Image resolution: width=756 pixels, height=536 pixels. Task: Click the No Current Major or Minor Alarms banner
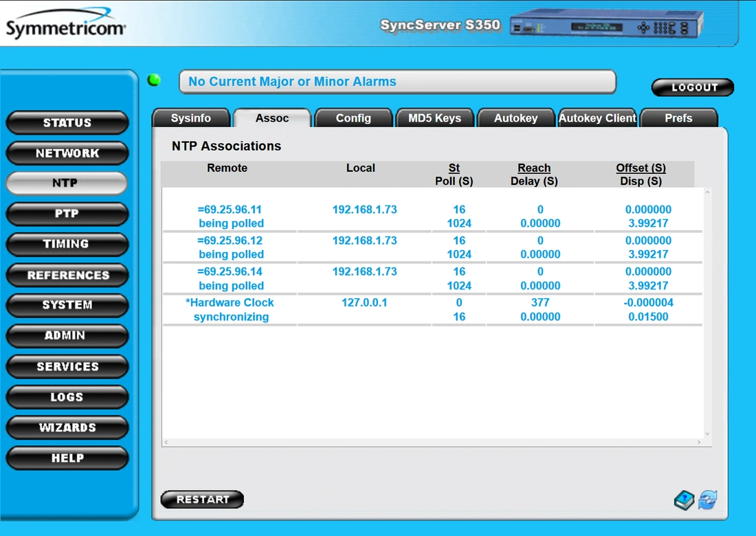[397, 82]
